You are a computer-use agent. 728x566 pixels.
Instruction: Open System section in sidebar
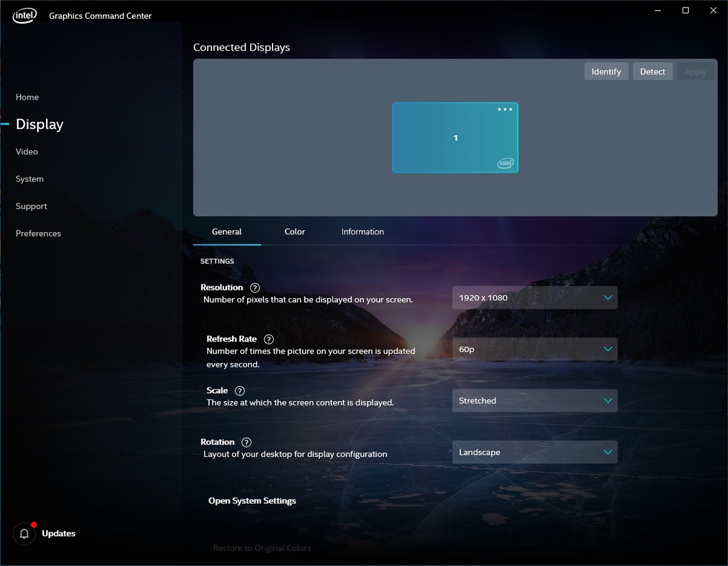29,179
